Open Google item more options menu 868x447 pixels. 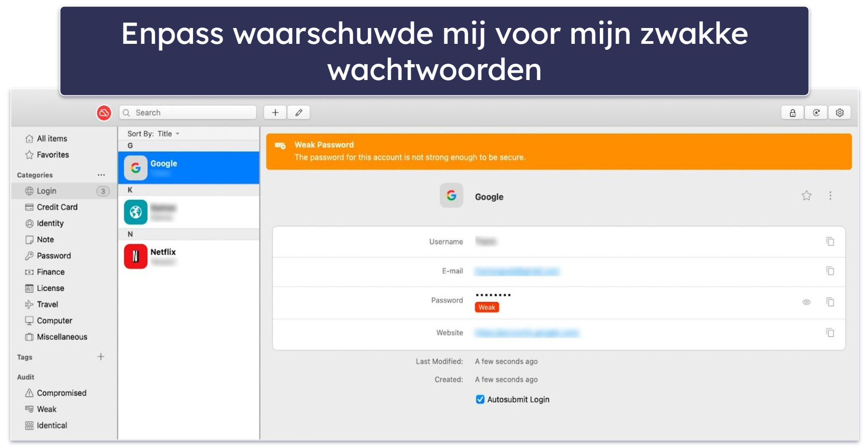830,196
